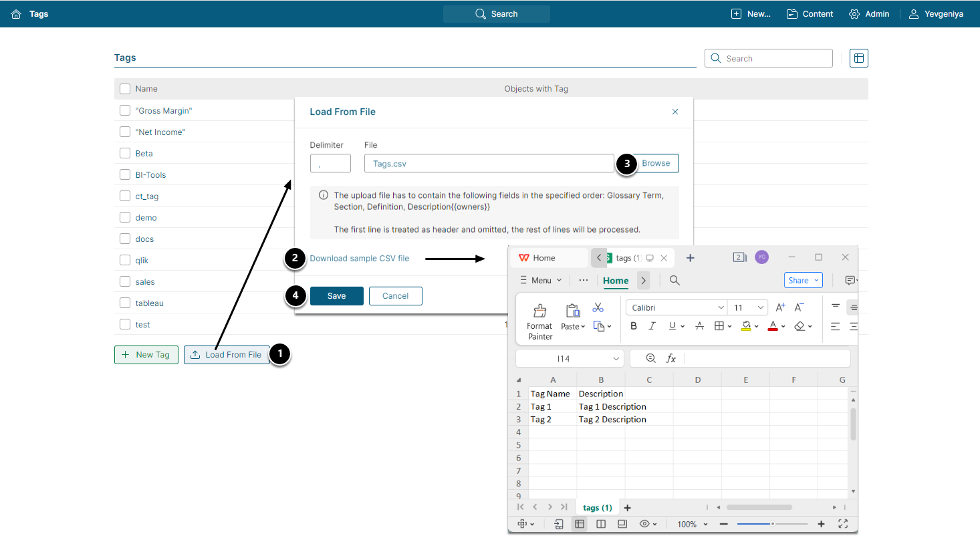Click the zoom magnifier icon in formula bar

[x=650, y=359]
